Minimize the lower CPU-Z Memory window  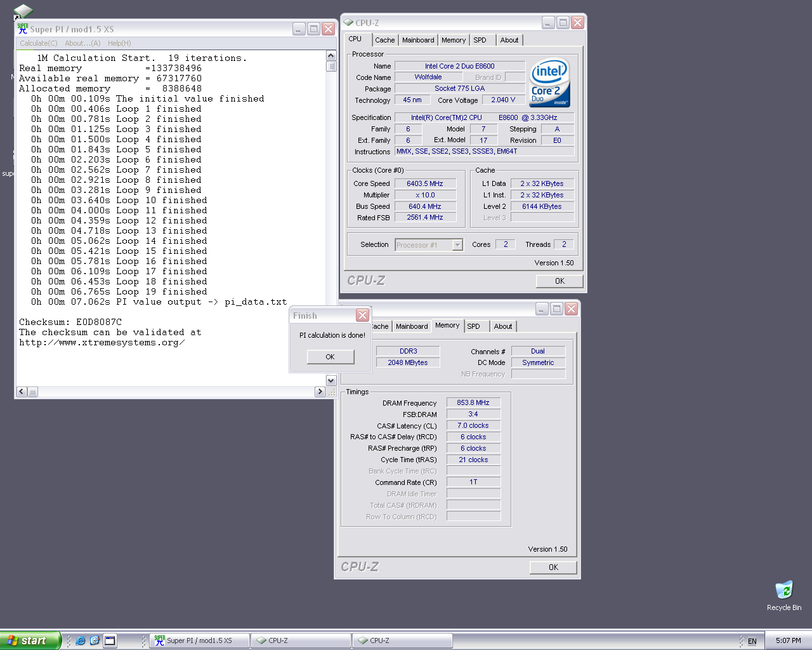[x=542, y=308]
